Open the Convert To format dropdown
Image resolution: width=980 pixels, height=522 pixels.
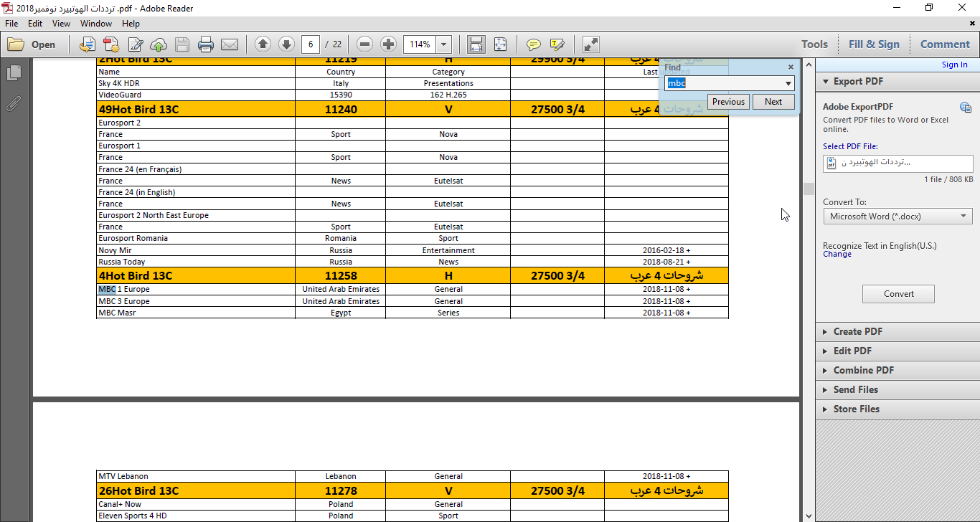click(x=898, y=216)
